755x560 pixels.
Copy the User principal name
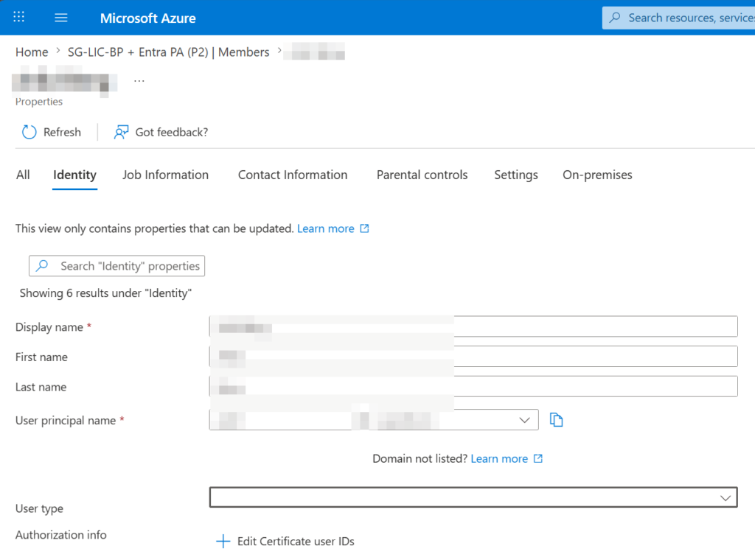point(556,420)
